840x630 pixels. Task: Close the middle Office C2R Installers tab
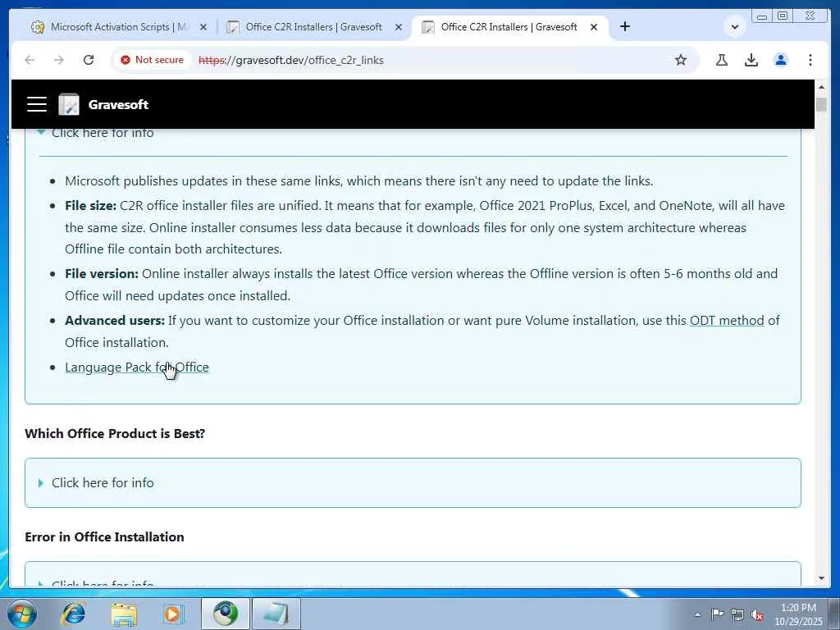coord(398,27)
